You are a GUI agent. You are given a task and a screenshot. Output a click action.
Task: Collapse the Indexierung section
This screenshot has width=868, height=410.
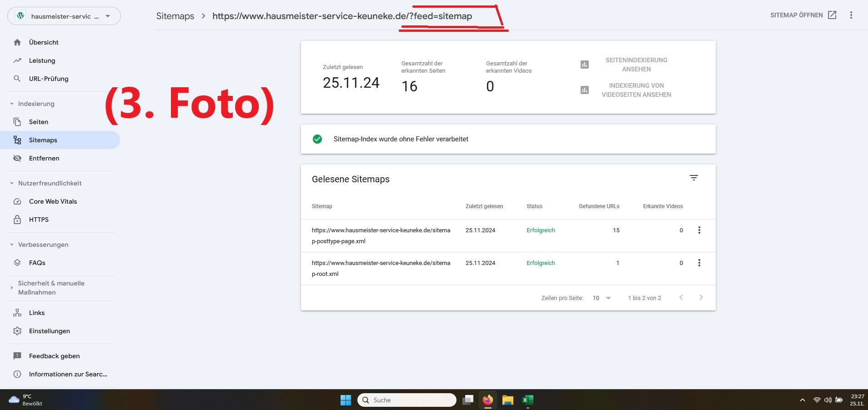click(x=12, y=104)
